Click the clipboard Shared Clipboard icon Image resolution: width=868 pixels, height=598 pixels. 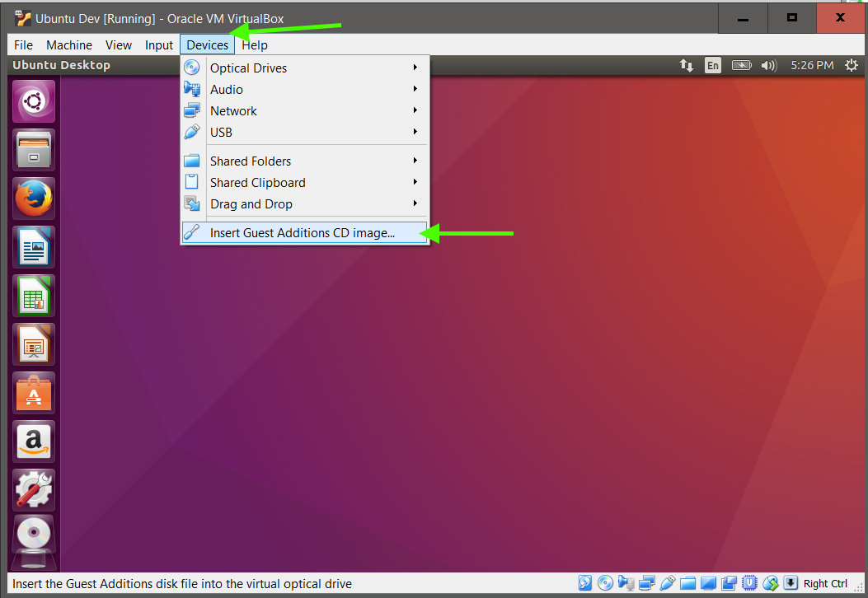click(x=191, y=182)
